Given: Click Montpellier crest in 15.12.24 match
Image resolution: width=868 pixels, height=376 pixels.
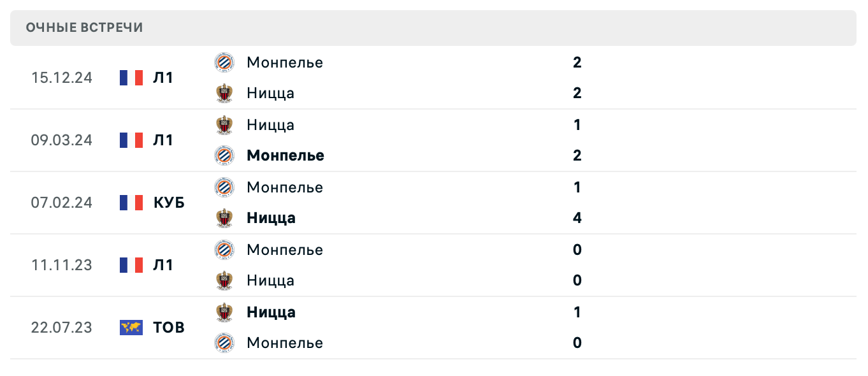Looking at the screenshot, I should pyautogui.click(x=224, y=62).
